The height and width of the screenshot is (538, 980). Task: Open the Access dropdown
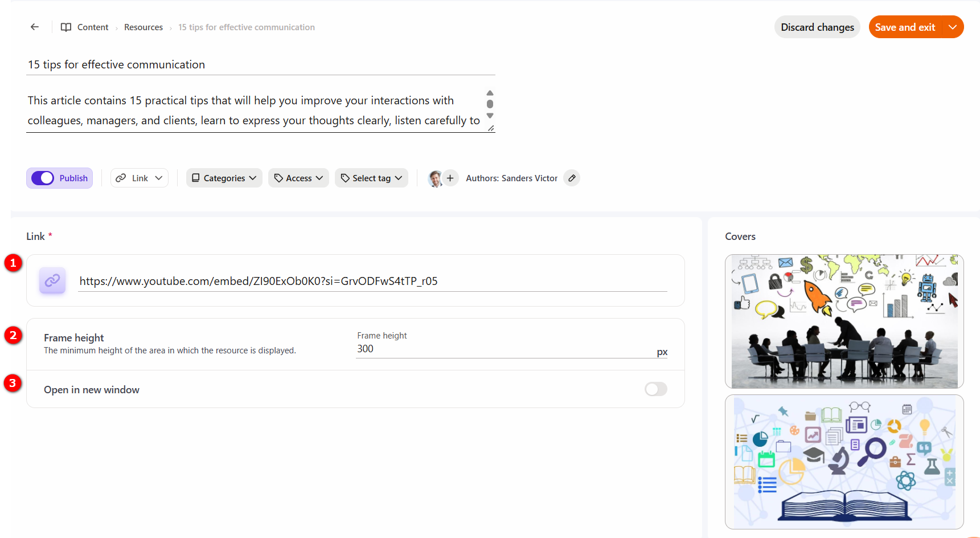click(x=298, y=178)
